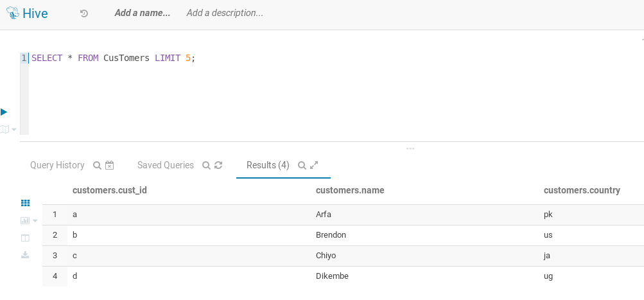Search within Results using the magnifier icon
Viewport: 644px width, 300px height.
(302, 165)
